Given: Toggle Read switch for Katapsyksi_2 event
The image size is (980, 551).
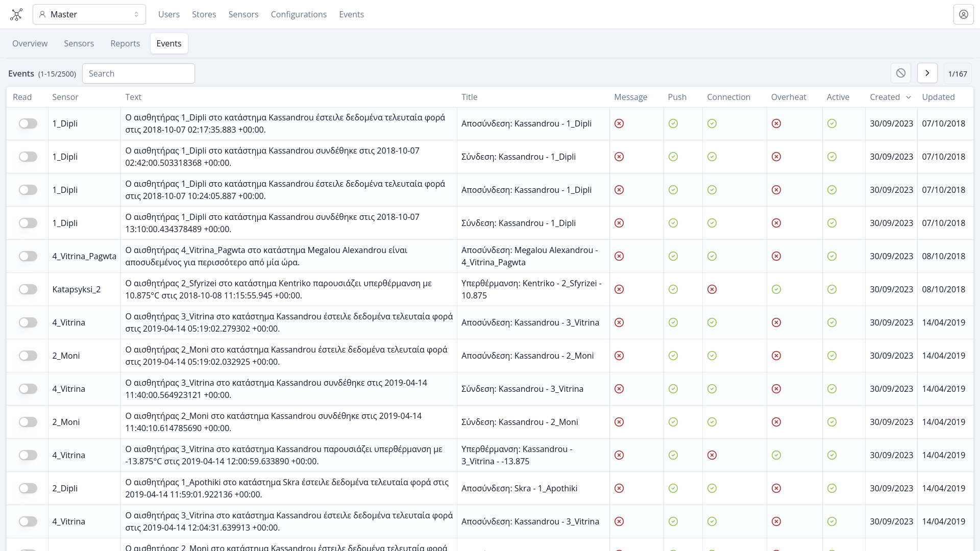Looking at the screenshot, I should [x=28, y=289].
